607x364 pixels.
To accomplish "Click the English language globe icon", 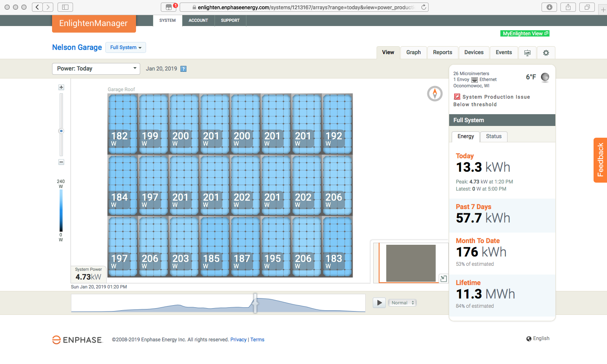I will coord(529,338).
